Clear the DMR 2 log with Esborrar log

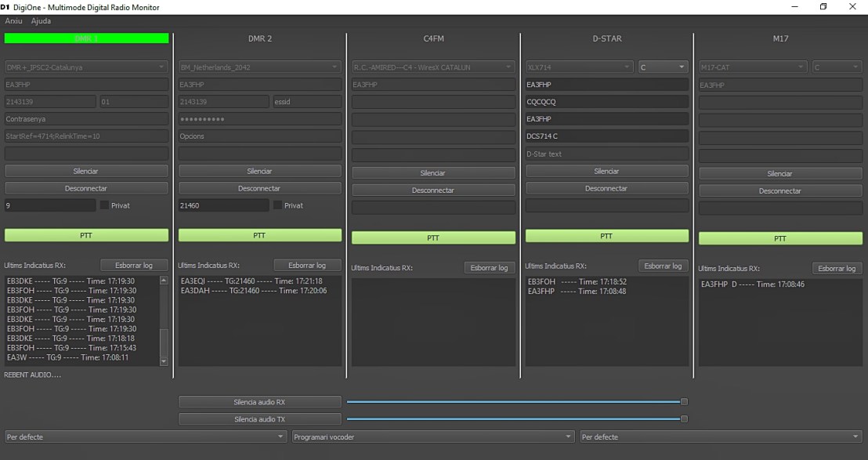point(306,266)
